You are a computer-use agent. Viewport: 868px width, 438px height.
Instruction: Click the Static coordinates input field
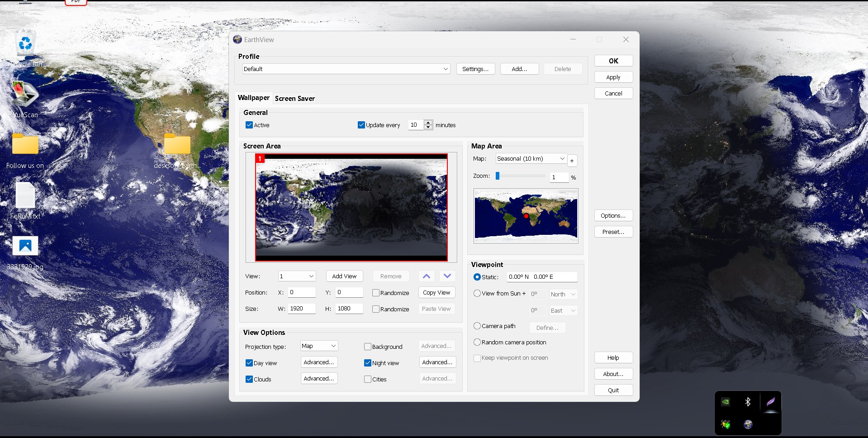coord(542,276)
